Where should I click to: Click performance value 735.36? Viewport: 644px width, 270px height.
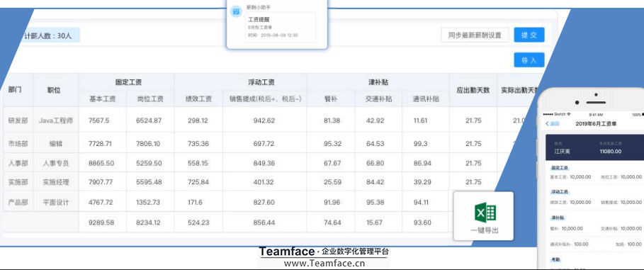coord(198,144)
